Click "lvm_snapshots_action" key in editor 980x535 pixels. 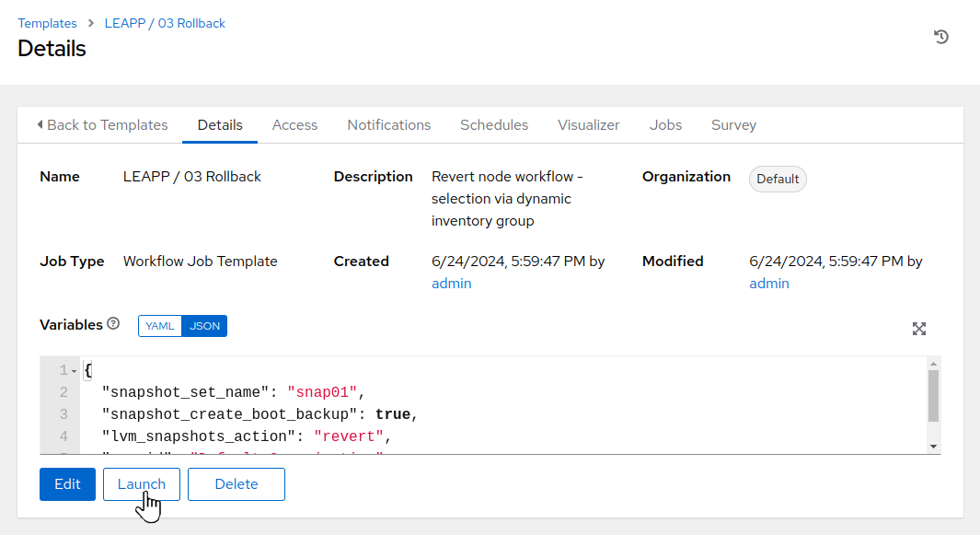coord(199,436)
